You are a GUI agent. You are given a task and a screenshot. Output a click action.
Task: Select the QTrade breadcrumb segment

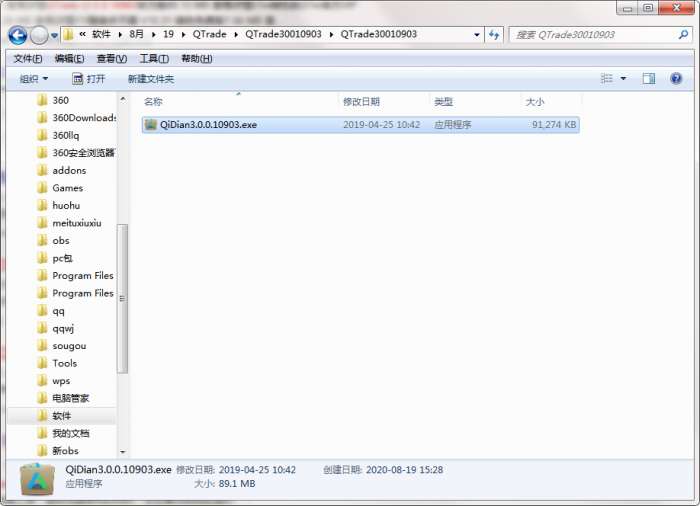coord(209,34)
